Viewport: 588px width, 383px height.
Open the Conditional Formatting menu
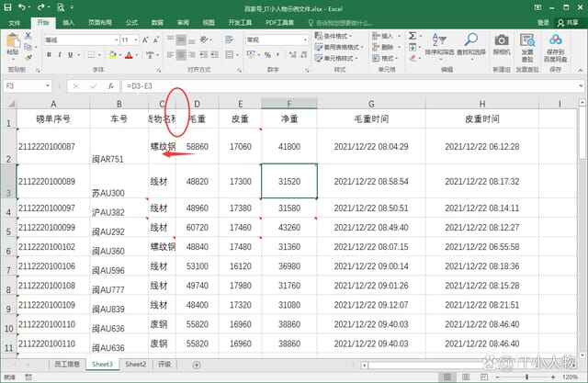click(334, 36)
